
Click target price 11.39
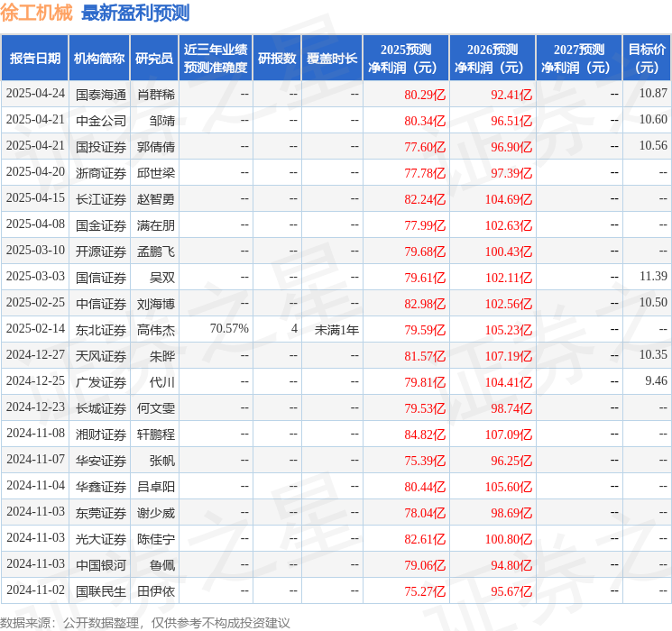click(653, 277)
